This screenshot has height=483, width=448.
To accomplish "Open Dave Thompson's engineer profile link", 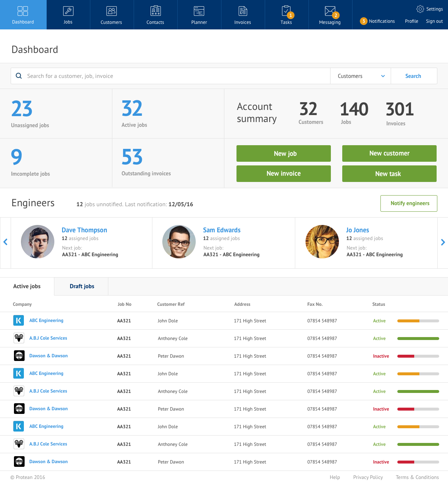I will [x=84, y=230].
